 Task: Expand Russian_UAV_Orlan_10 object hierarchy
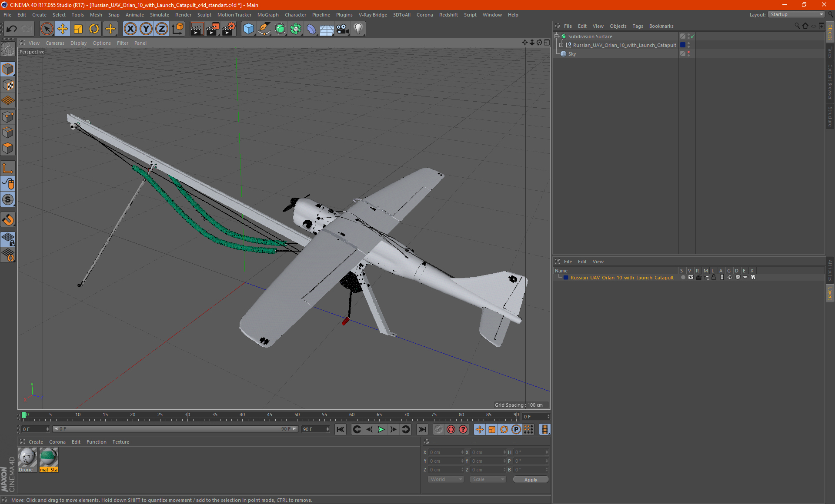coord(561,45)
